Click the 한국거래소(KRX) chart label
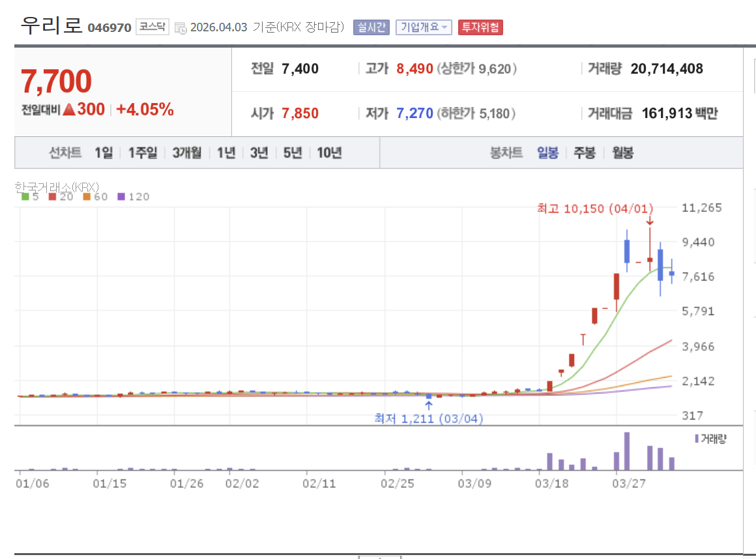756x559 pixels. [x=57, y=187]
